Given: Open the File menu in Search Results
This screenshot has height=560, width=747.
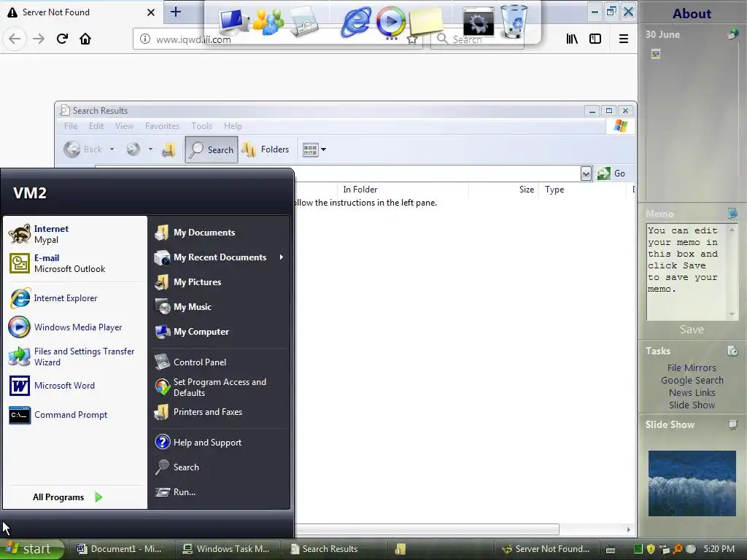Looking at the screenshot, I should [x=71, y=126].
